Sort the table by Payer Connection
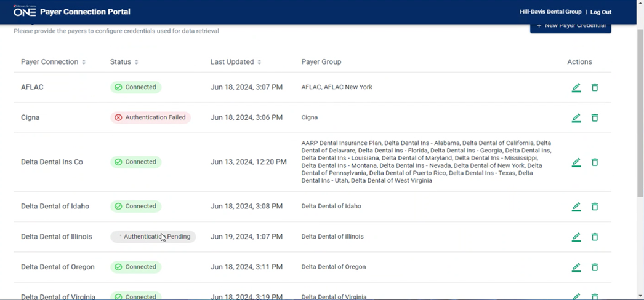Screen dimensions: 644x300 [54, 62]
